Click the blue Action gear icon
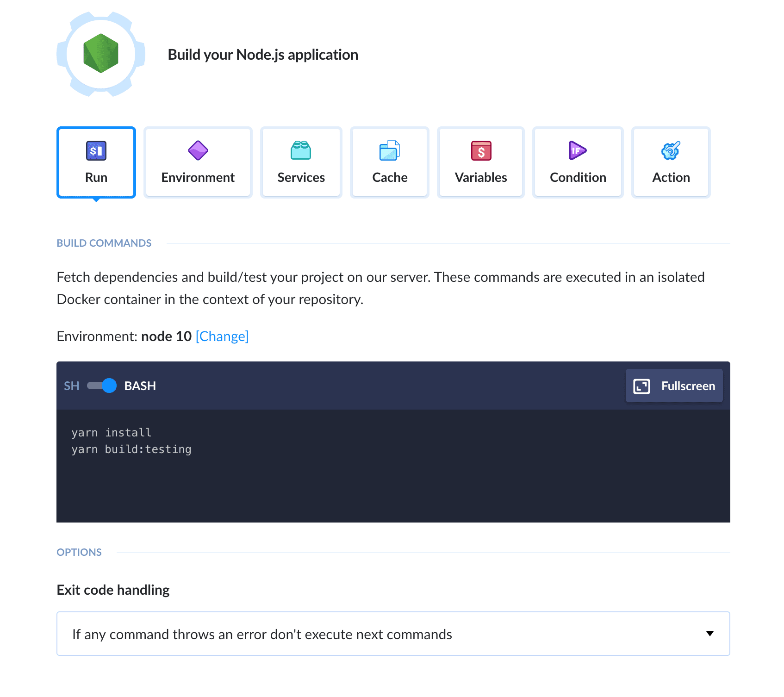This screenshot has height=697, width=784. coord(671,151)
